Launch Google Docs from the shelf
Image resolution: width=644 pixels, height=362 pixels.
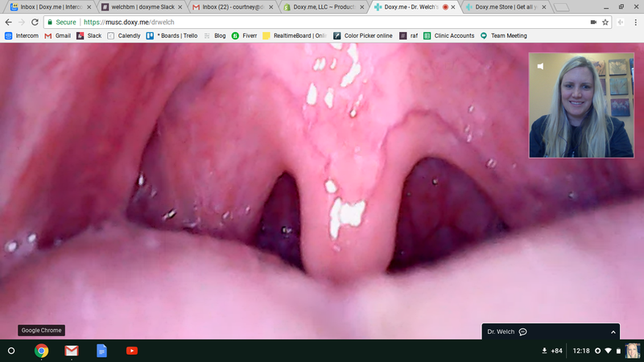(x=101, y=351)
